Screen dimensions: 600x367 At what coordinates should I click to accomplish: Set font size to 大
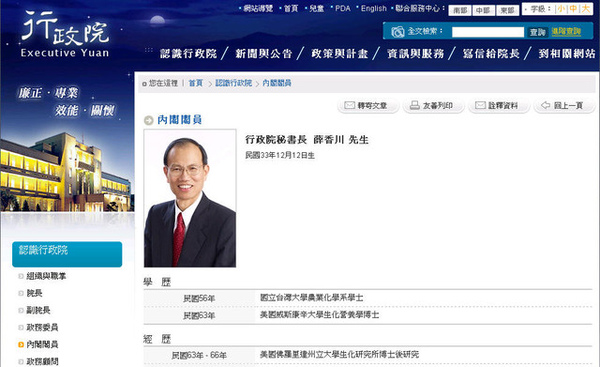[x=585, y=9]
